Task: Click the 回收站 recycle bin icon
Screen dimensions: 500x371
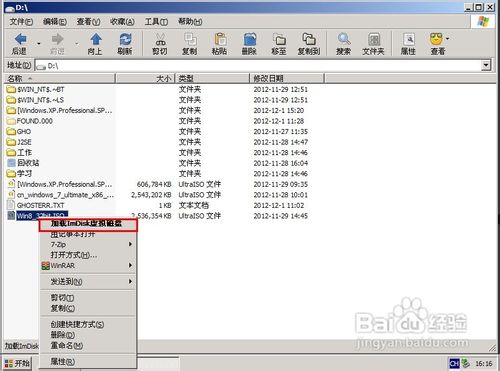Action: (11, 163)
